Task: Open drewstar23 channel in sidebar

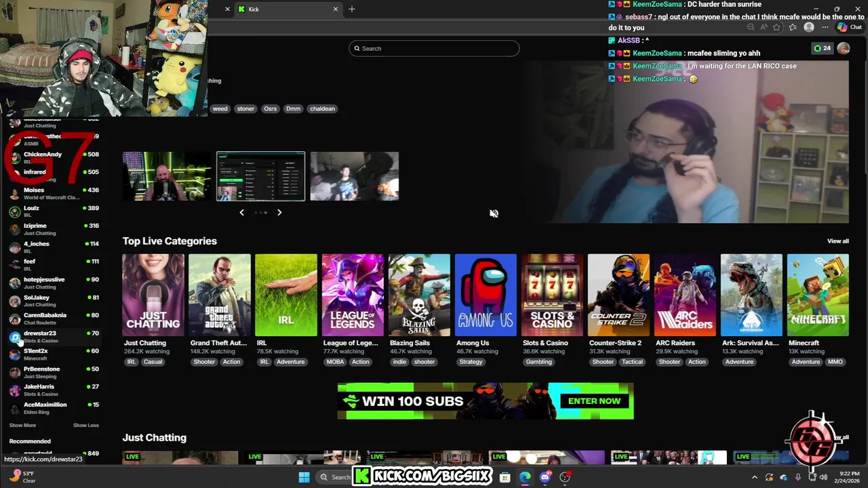Action: [x=54, y=336]
